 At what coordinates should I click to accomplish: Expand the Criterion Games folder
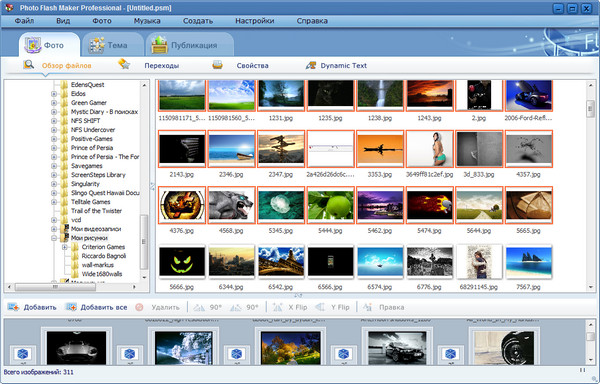(x=65, y=247)
